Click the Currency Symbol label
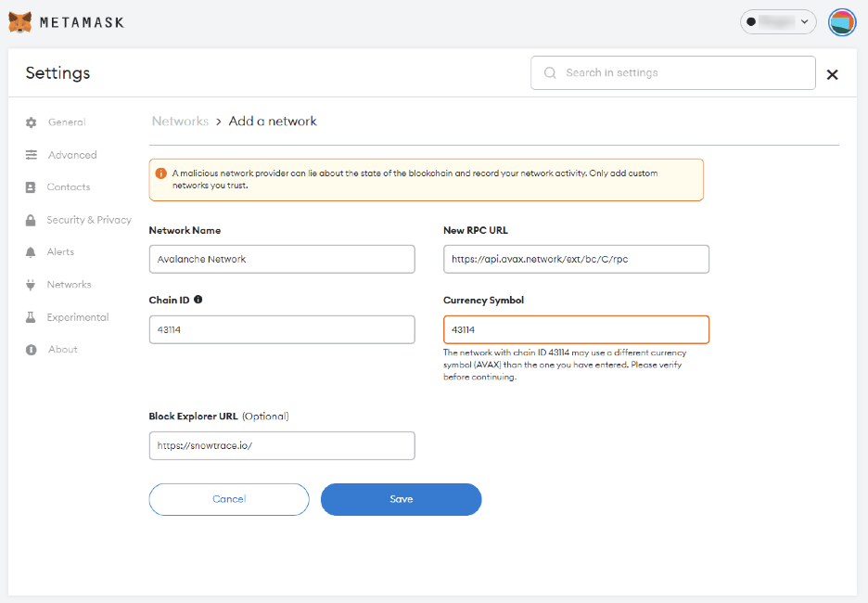Image resolution: width=868 pixels, height=603 pixels. coord(483,301)
